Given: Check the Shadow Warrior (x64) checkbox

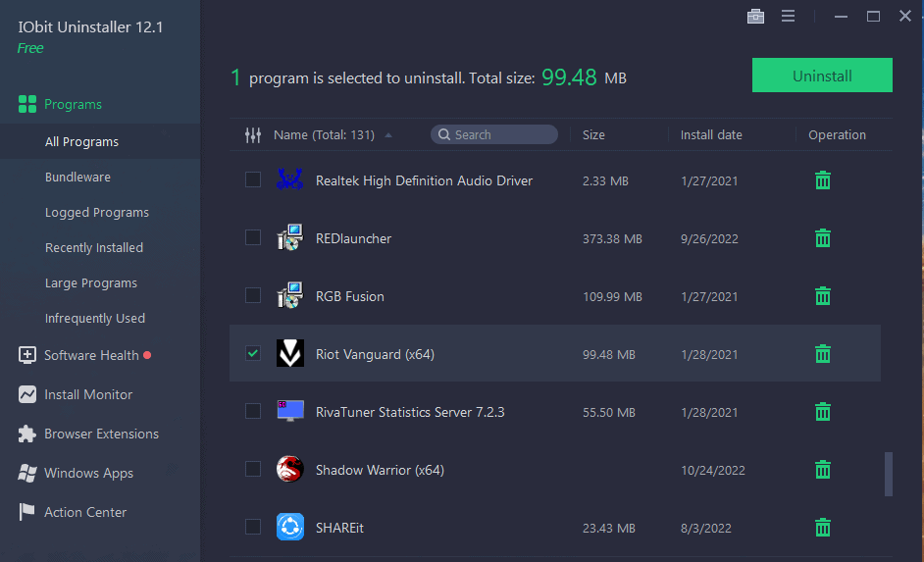Looking at the screenshot, I should click(253, 469).
